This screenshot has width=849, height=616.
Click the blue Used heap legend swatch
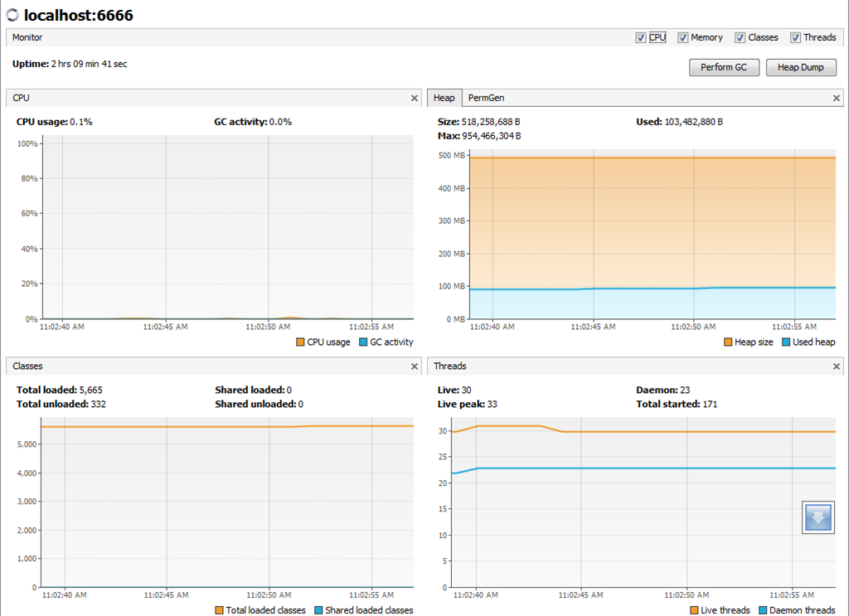[786, 342]
